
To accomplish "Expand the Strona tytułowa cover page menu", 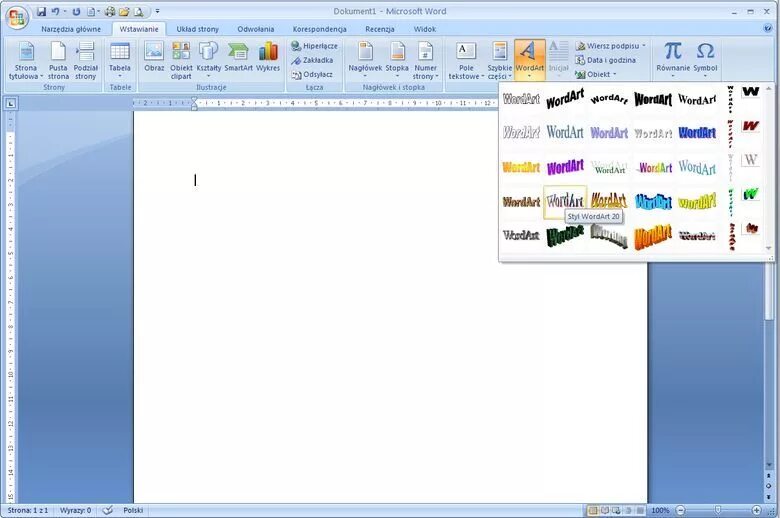I will pos(25,61).
